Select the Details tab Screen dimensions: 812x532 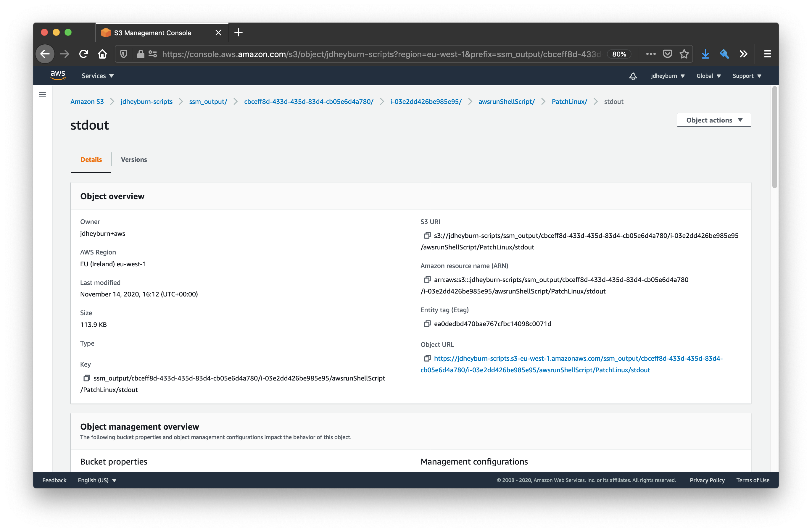coord(91,159)
